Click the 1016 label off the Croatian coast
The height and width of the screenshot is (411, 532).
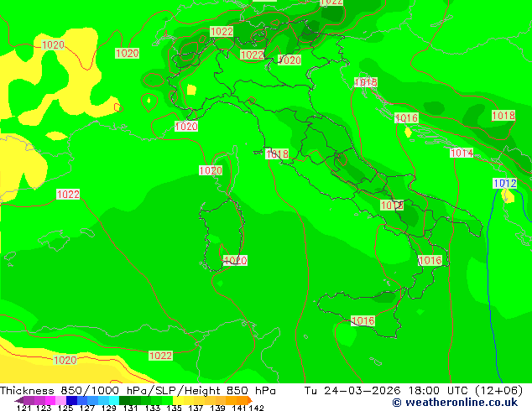click(406, 118)
